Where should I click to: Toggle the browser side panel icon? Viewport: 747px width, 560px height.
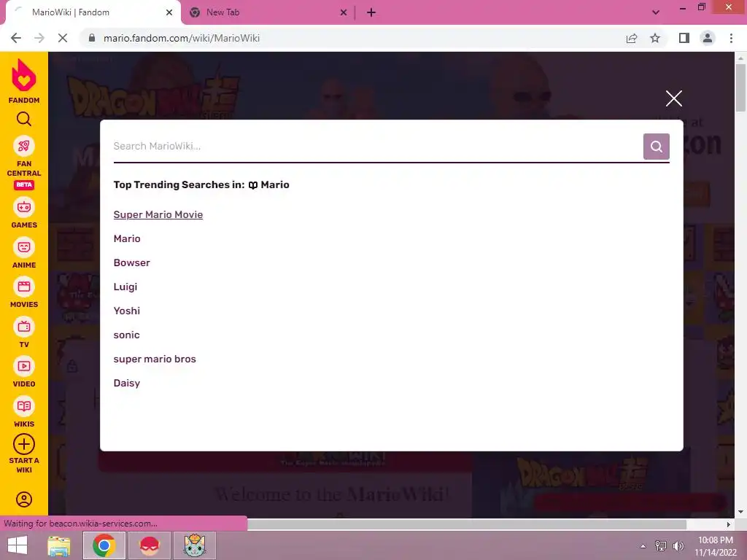tap(684, 38)
